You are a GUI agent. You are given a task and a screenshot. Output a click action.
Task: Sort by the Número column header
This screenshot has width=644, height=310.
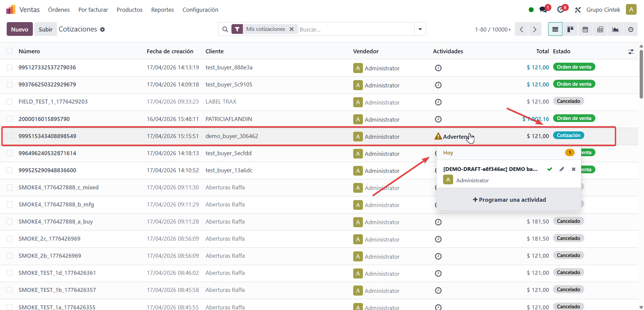point(29,51)
